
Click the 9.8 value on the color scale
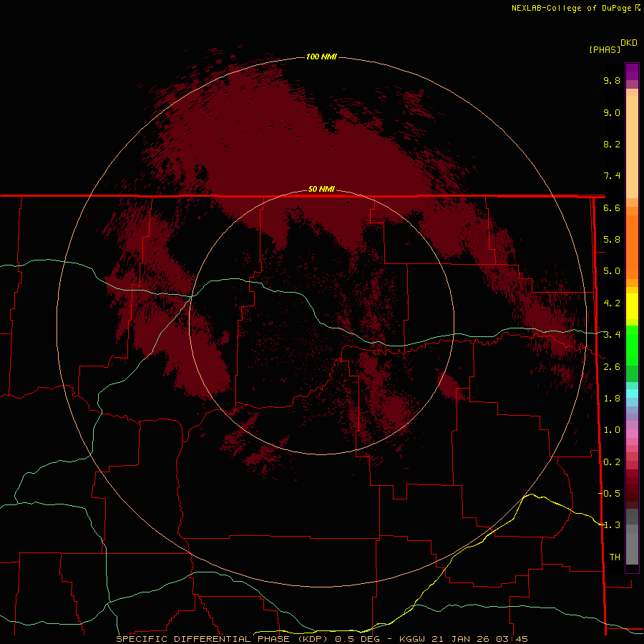tap(612, 80)
